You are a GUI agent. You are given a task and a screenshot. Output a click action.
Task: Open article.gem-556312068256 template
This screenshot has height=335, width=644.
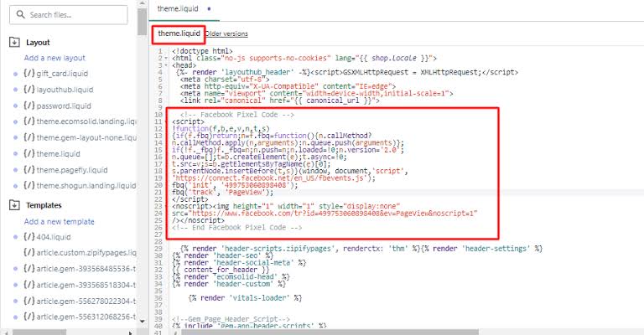coord(86,317)
